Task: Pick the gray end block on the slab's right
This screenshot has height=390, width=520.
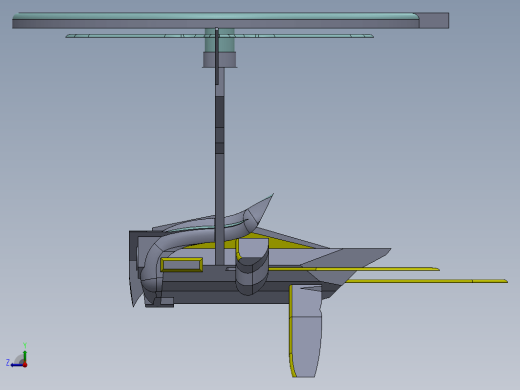Action: coord(434,20)
